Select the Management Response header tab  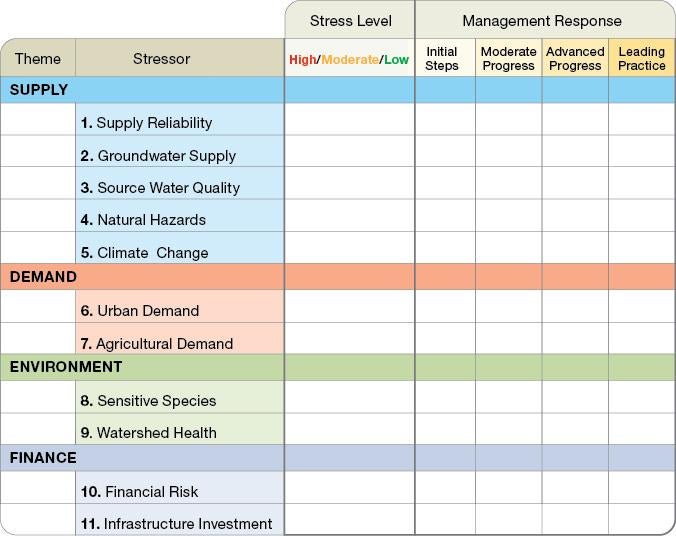tap(541, 20)
